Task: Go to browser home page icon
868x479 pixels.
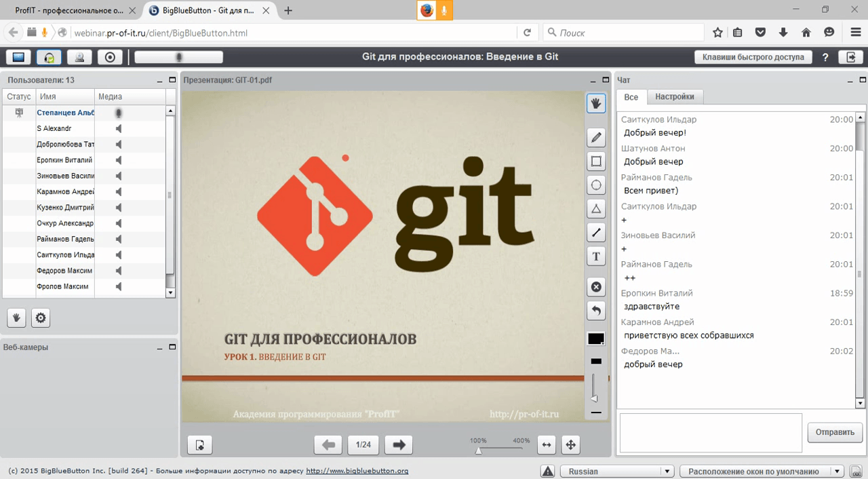Action: point(806,33)
